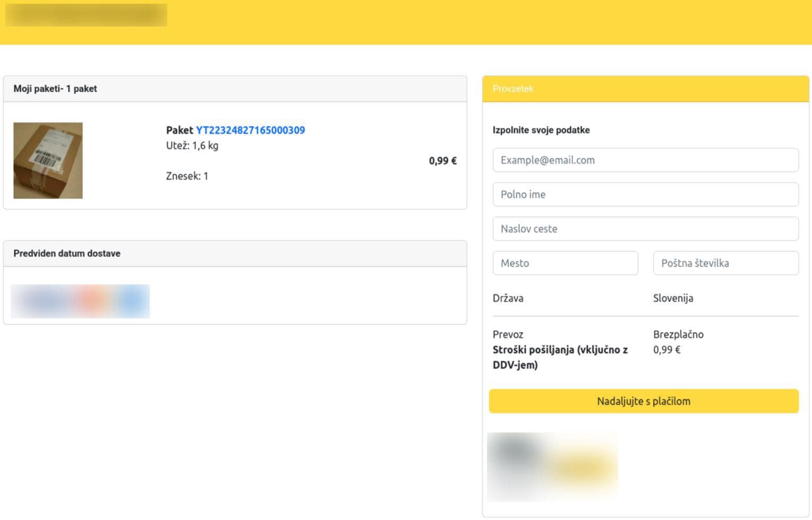
Task: Click the Izpolnite svoje podatke heading
Action: click(541, 129)
